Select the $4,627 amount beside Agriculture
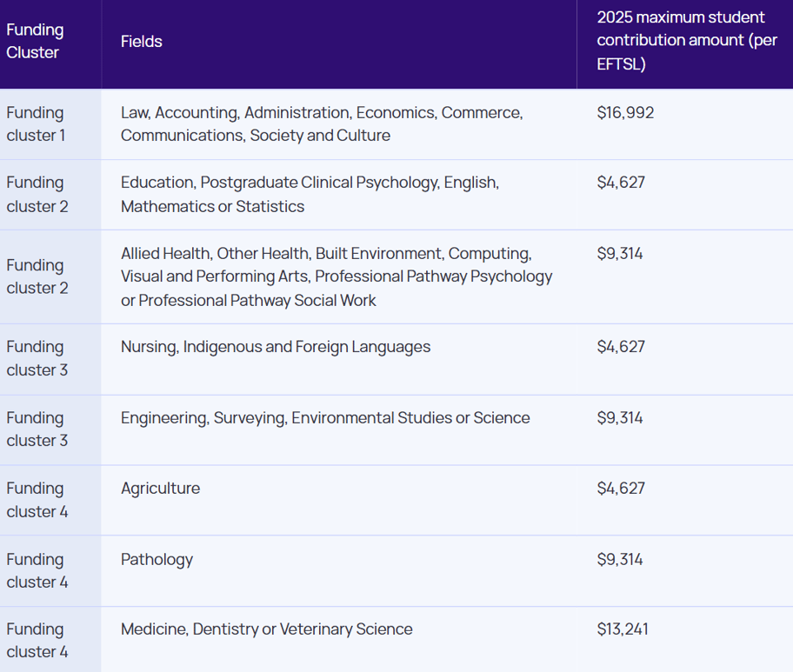The image size is (793, 672). [621, 489]
